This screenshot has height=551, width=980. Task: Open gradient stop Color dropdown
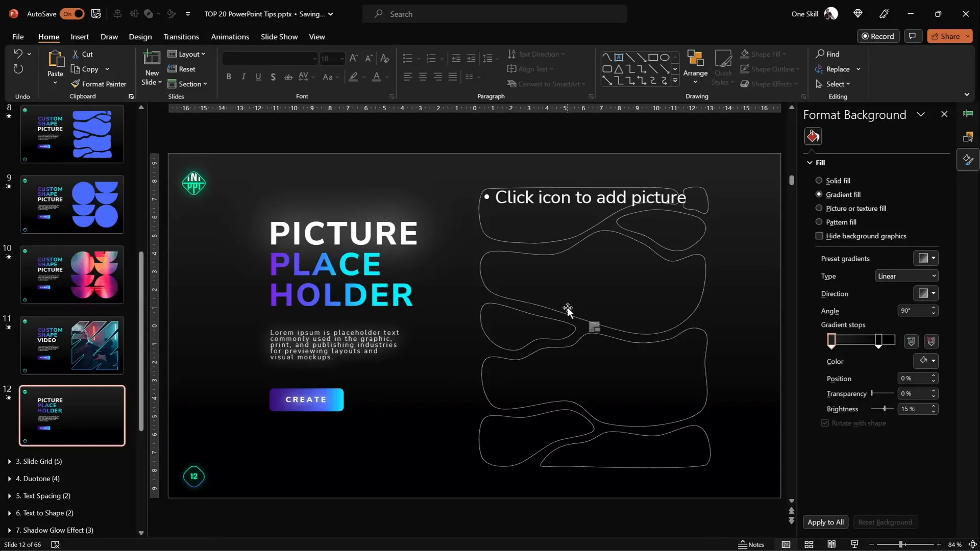(926, 361)
